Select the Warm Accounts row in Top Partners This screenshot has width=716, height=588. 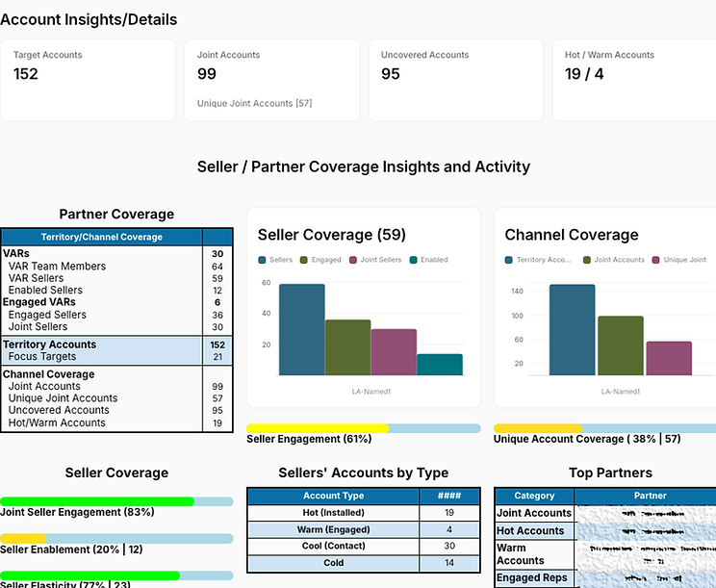click(605, 554)
